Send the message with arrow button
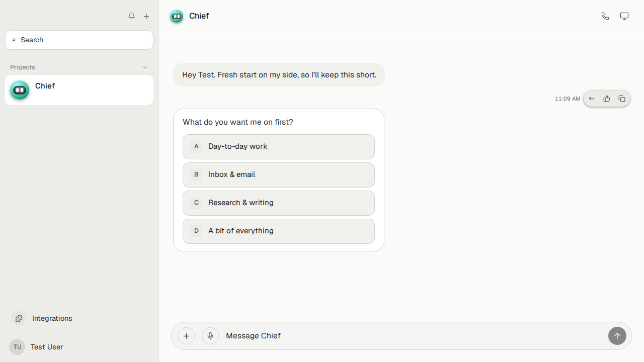This screenshot has width=644, height=362. 617,336
